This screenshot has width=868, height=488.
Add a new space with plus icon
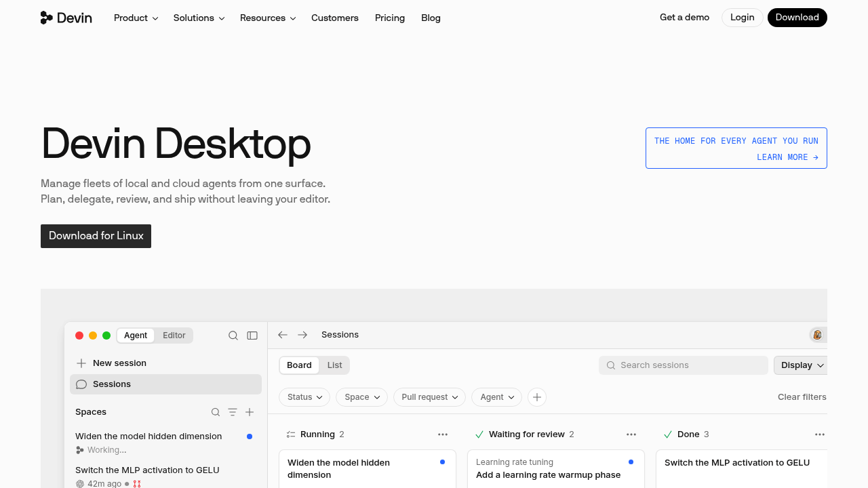click(x=250, y=412)
